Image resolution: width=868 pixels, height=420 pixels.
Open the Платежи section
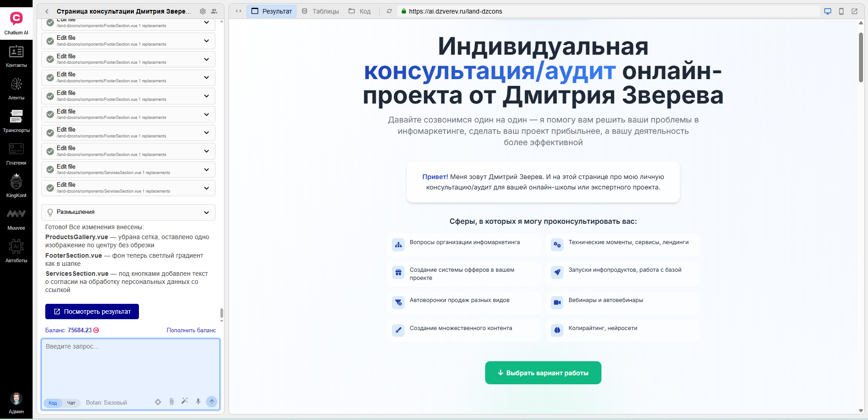16,152
